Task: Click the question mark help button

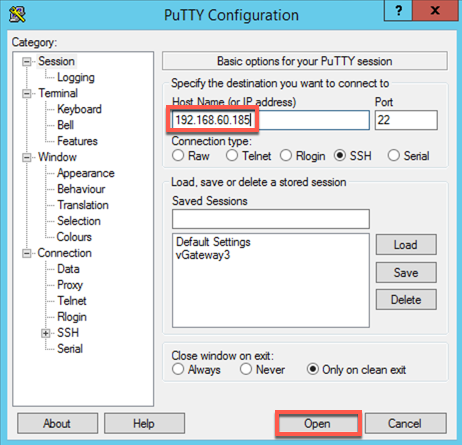Action: click(398, 11)
